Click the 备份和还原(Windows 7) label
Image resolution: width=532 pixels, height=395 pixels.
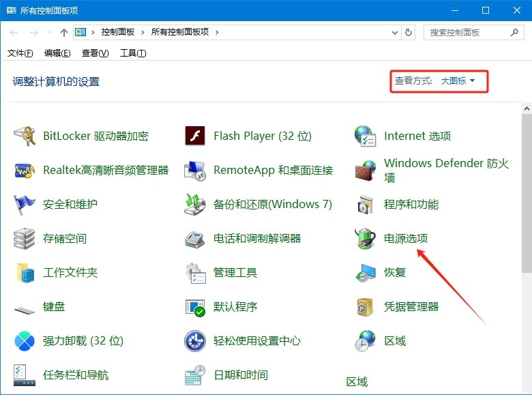tap(273, 204)
